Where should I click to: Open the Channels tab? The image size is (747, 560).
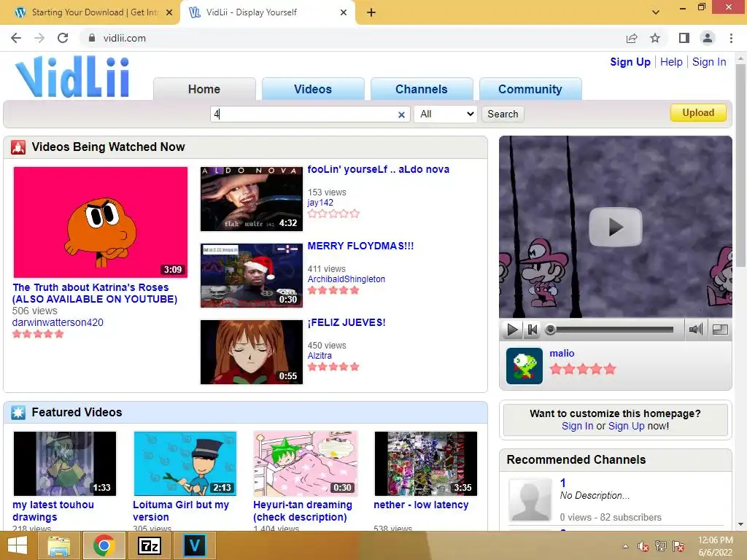[x=422, y=89]
